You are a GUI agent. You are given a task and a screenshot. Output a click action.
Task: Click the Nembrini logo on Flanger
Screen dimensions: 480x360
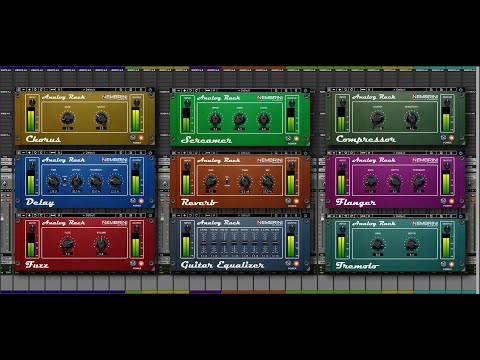[x=425, y=160]
